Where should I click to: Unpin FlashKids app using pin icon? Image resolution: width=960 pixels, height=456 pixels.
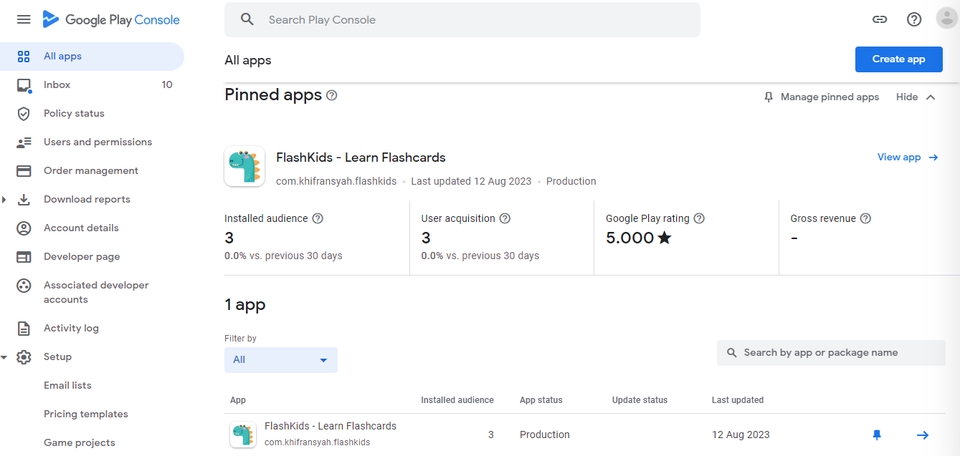click(877, 435)
